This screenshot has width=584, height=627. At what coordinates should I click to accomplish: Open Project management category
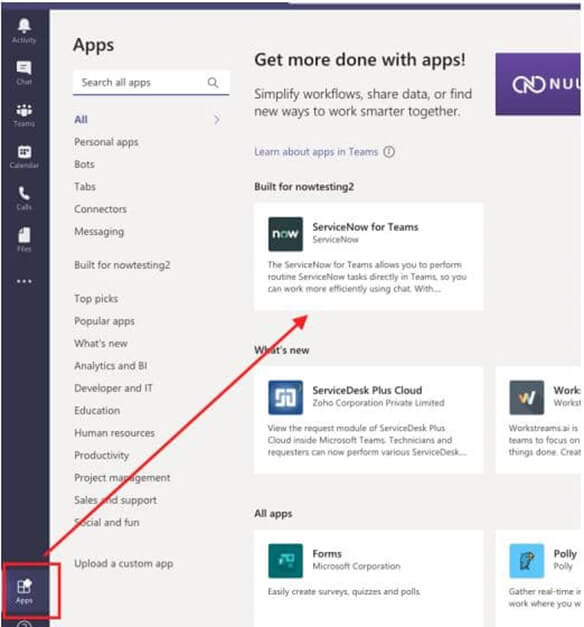coord(122,478)
